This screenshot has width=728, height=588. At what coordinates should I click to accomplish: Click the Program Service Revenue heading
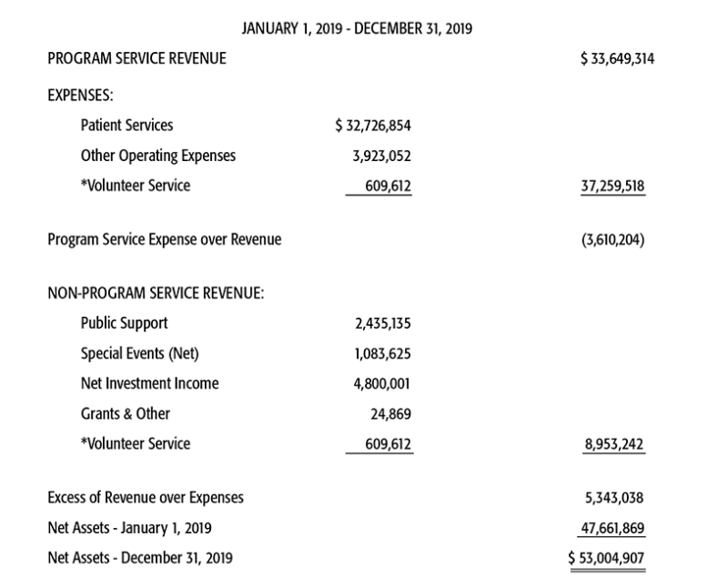[137, 58]
